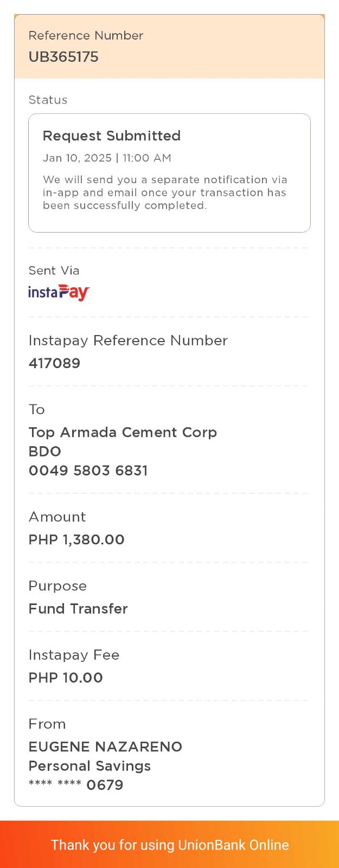This screenshot has height=868, width=339.
Task: Click the separate notification message text
Action: [x=164, y=192]
